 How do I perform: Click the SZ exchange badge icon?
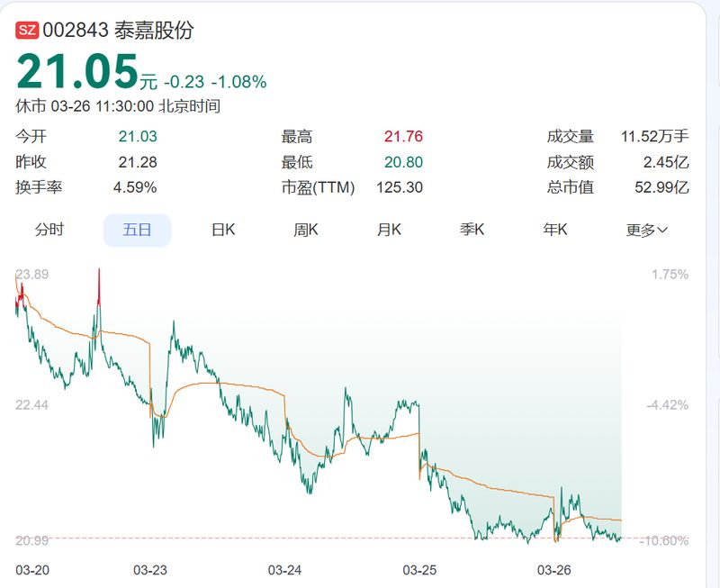pyautogui.click(x=26, y=28)
